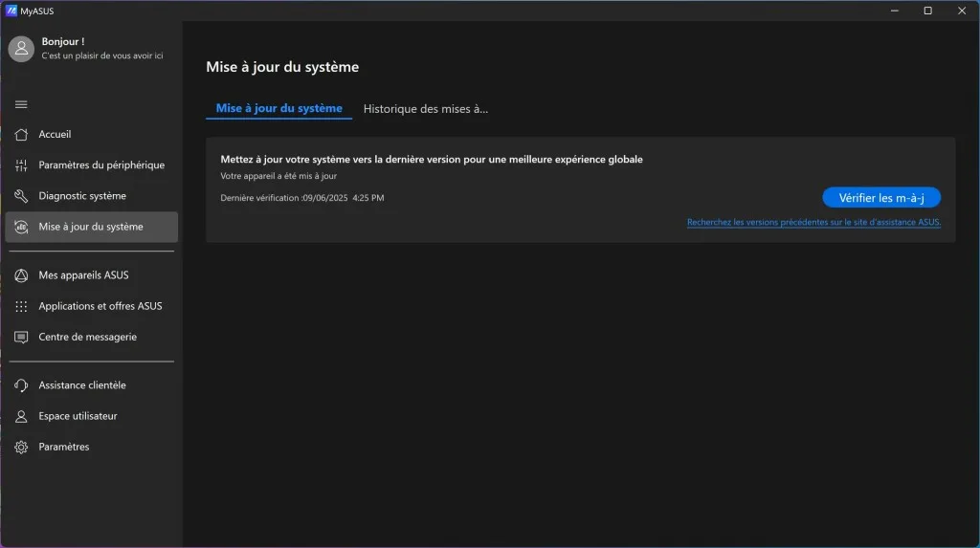Click the MyASUS logo in title bar

point(11,11)
